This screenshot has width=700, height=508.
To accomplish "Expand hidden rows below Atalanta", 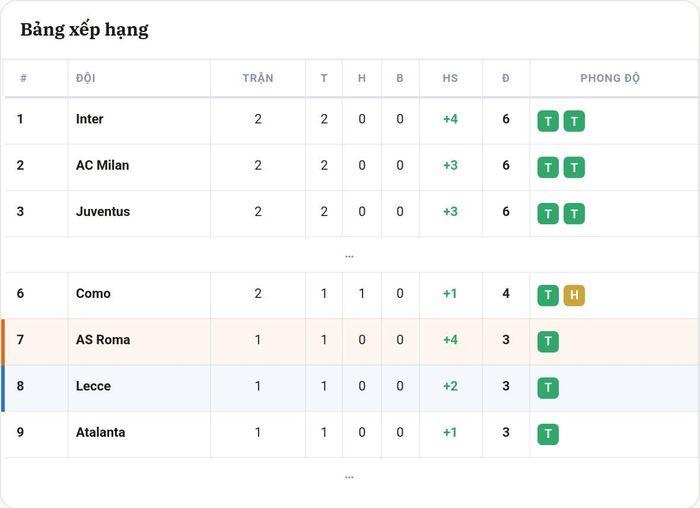I will pyautogui.click(x=350, y=477).
